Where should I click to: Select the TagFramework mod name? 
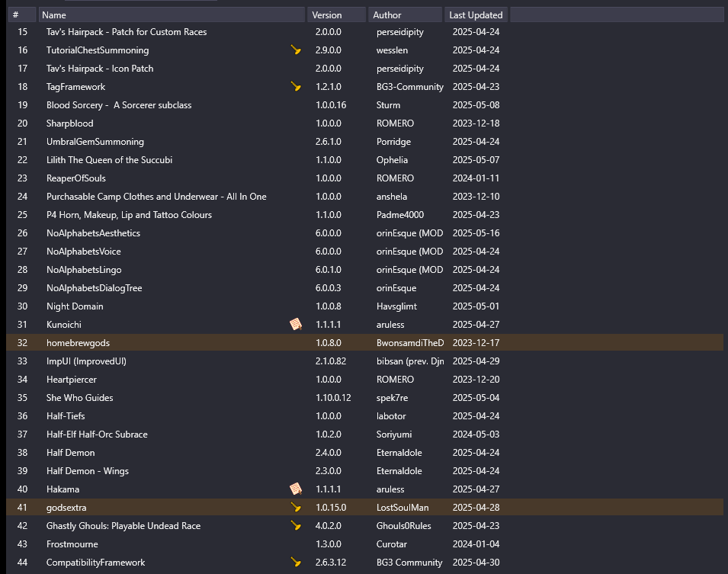pos(75,86)
